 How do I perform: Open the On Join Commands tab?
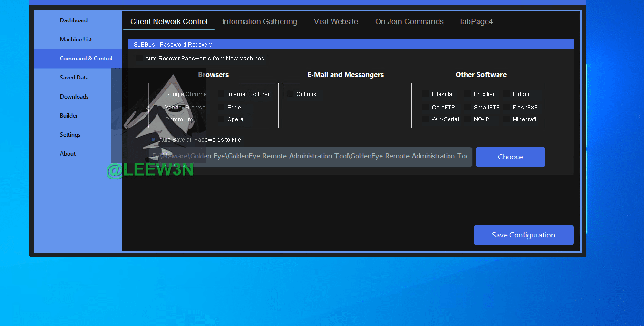(x=409, y=22)
